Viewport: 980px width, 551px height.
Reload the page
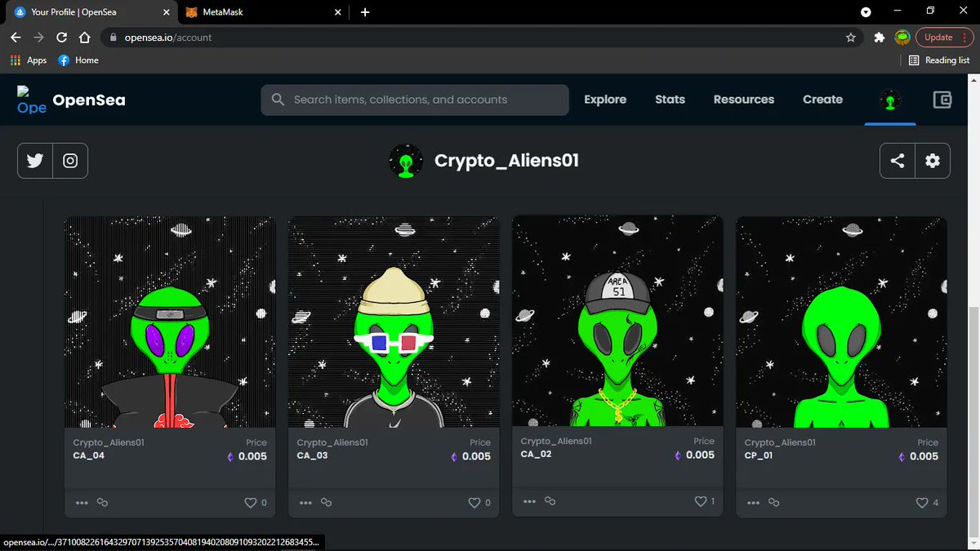(x=61, y=38)
